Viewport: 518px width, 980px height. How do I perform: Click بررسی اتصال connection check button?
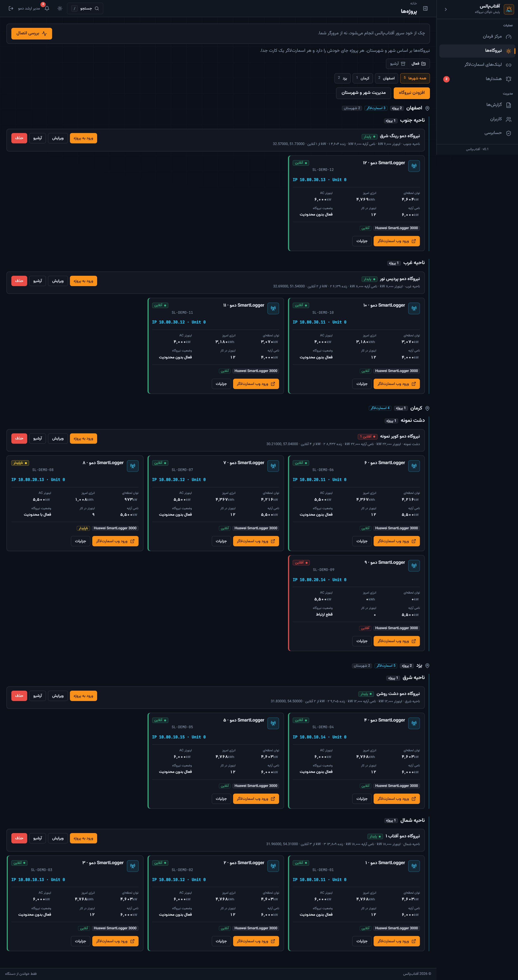tap(32, 33)
